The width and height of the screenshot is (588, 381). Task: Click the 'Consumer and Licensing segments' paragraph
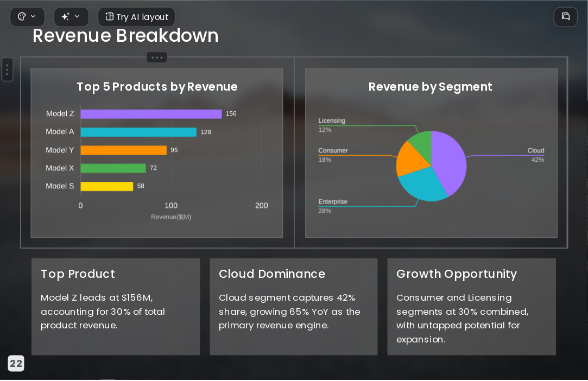coord(463,319)
